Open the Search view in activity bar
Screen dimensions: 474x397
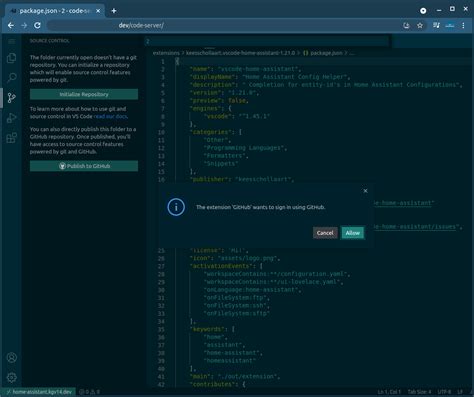pos(12,78)
